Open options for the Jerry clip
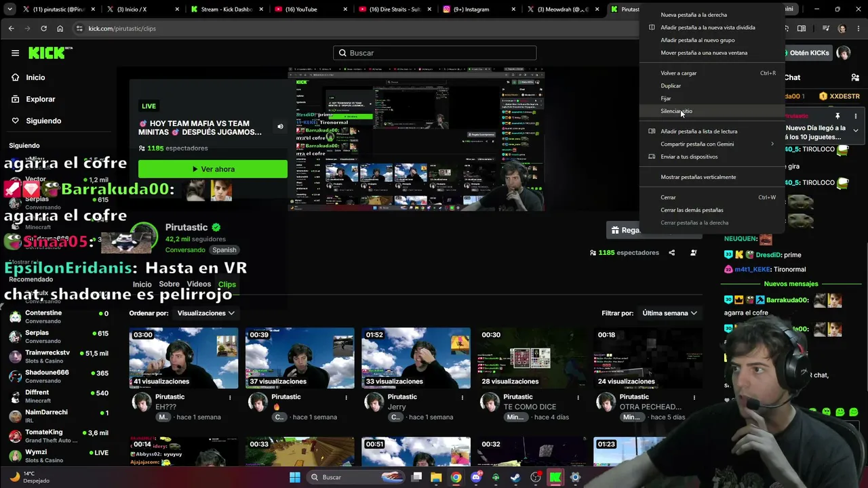The width and height of the screenshot is (868, 488). click(x=462, y=397)
